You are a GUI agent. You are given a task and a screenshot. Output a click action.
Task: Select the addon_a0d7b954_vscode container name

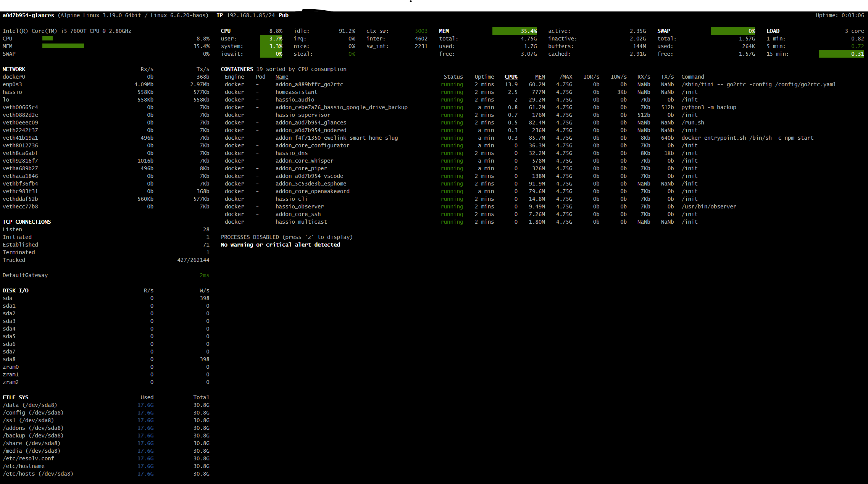309,176
